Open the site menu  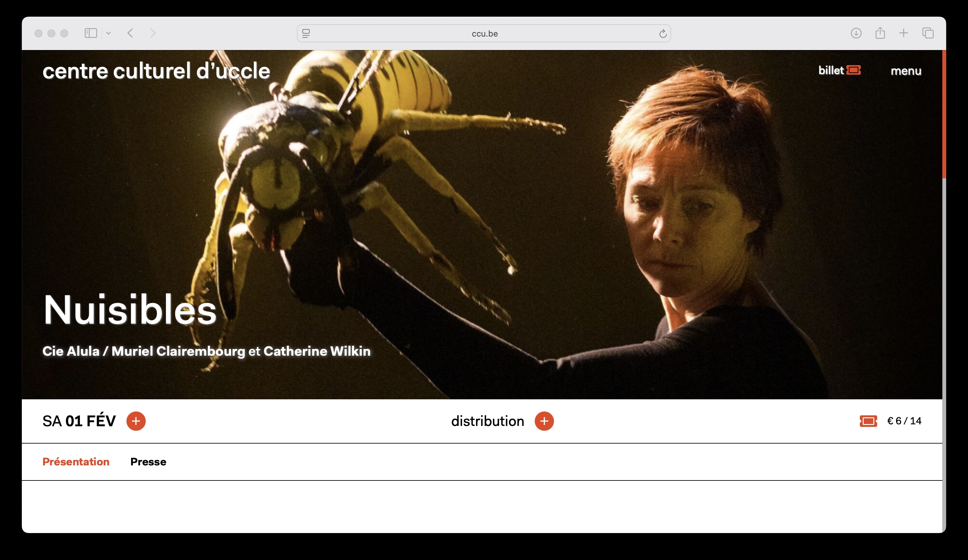pyautogui.click(x=906, y=71)
